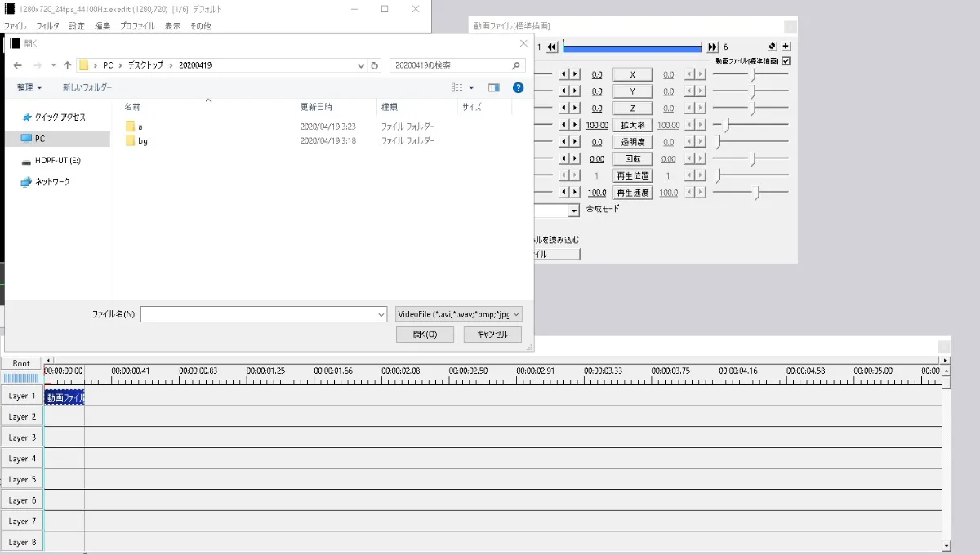This screenshot has height=555, width=980.
Task: Click the 再生速度 slider
Action: (x=751, y=192)
